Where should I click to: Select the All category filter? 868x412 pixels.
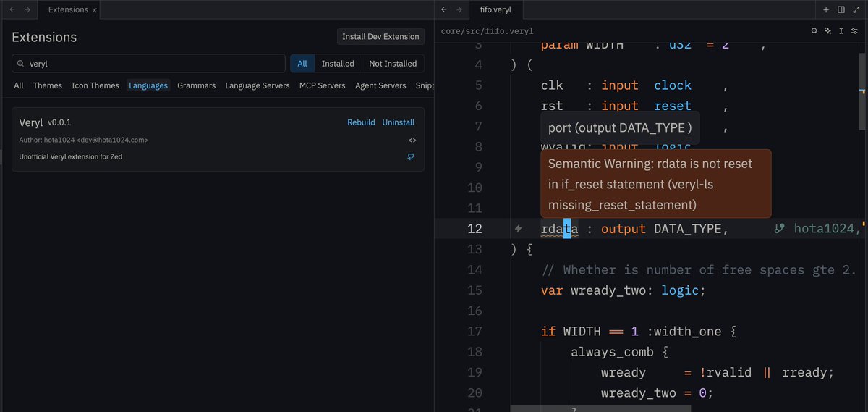[19, 85]
